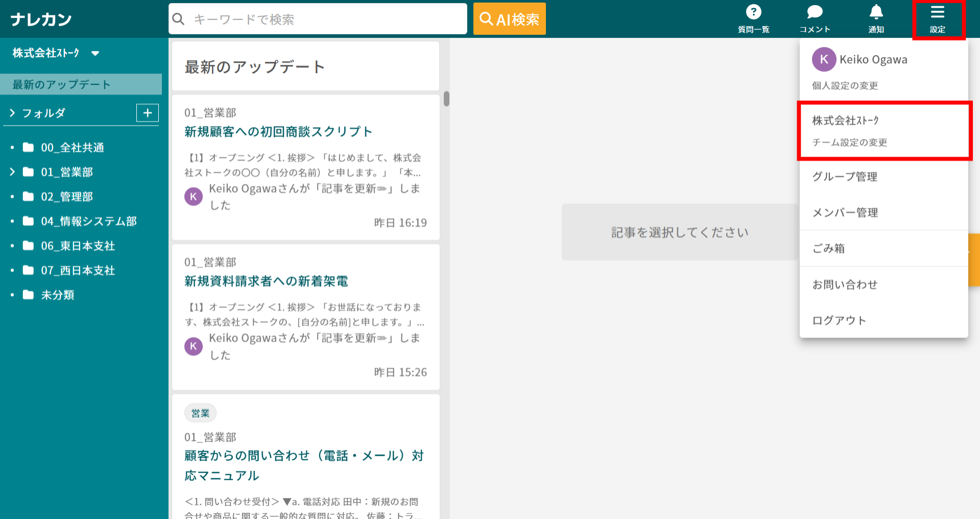Click folder icon of 未分類

(29, 295)
